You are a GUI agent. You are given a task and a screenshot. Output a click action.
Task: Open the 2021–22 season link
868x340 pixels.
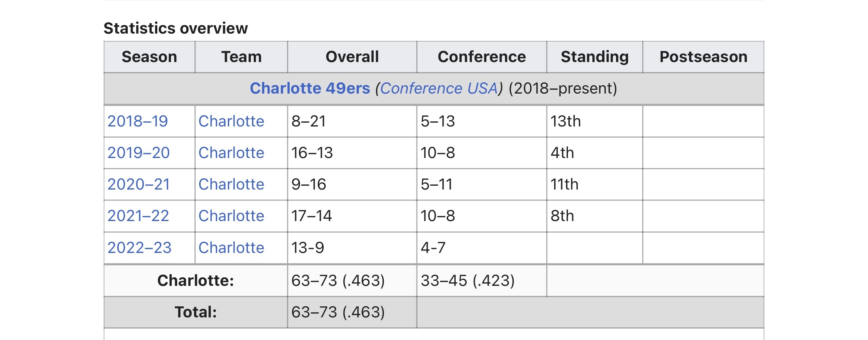coord(138,216)
